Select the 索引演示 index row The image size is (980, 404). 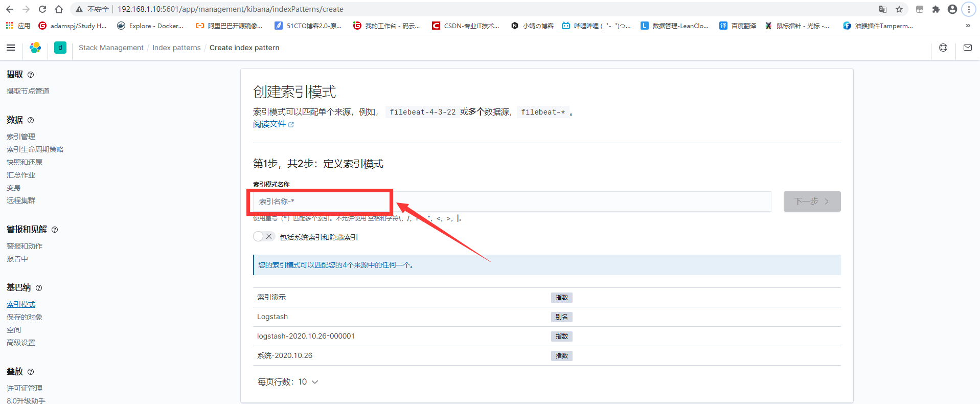[x=546, y=298]
